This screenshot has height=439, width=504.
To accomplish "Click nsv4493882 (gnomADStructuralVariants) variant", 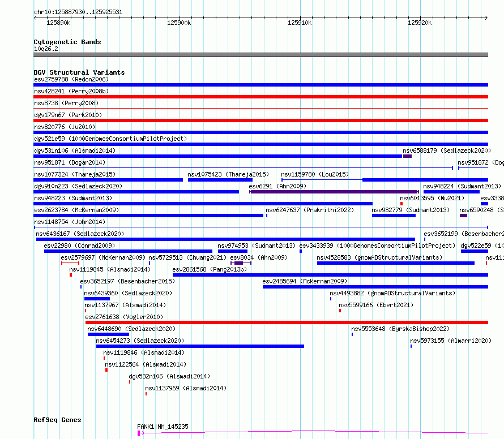I will 392,293.
